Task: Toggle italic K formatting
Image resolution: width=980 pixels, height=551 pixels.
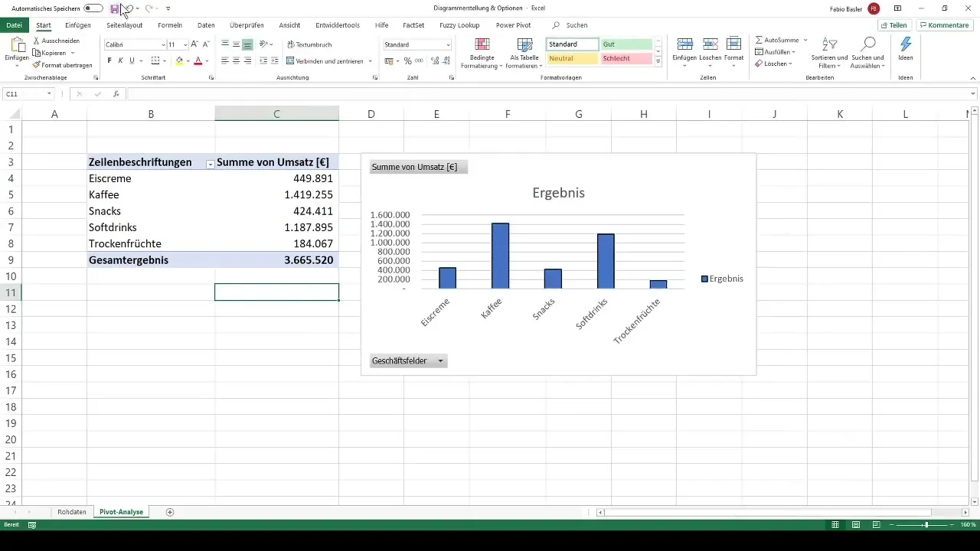Action: (x=120, y=60)
